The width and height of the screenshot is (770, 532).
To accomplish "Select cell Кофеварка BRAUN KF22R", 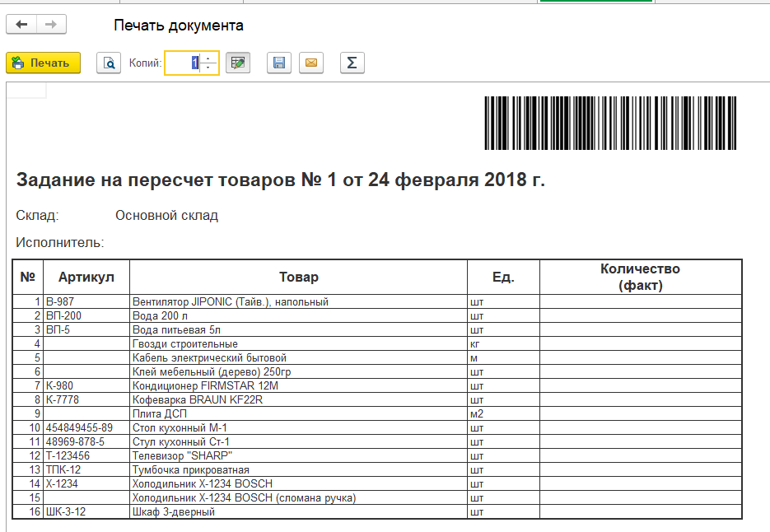I will (x=299, y=400).
